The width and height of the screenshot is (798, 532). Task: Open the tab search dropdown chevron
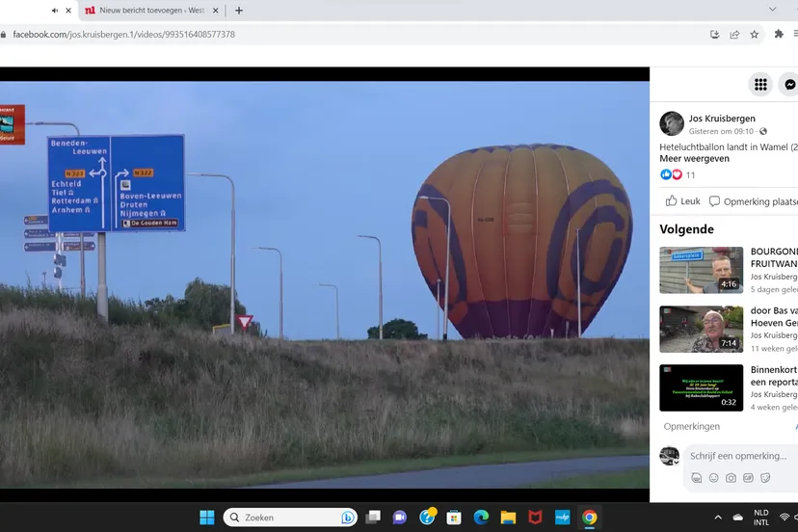pyautogui.click(x=771, y=10)
